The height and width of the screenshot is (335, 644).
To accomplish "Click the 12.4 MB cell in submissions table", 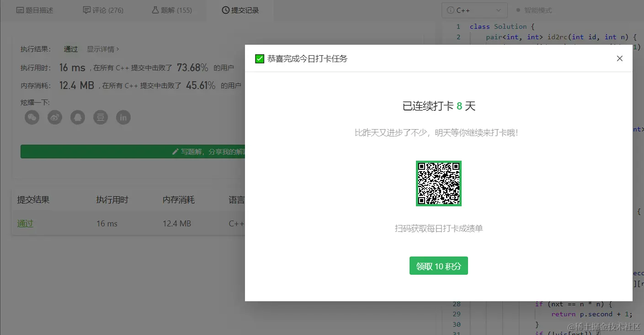I will 177,224.
